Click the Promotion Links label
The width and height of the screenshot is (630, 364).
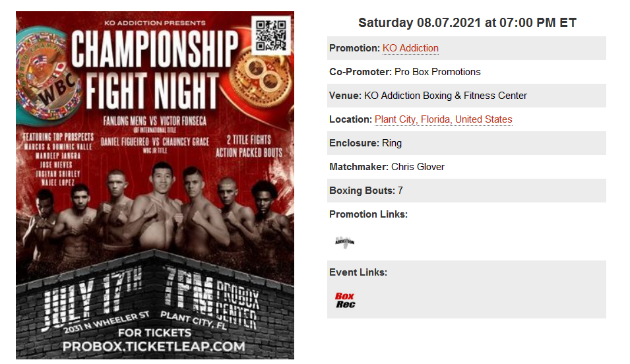point(368,214)
